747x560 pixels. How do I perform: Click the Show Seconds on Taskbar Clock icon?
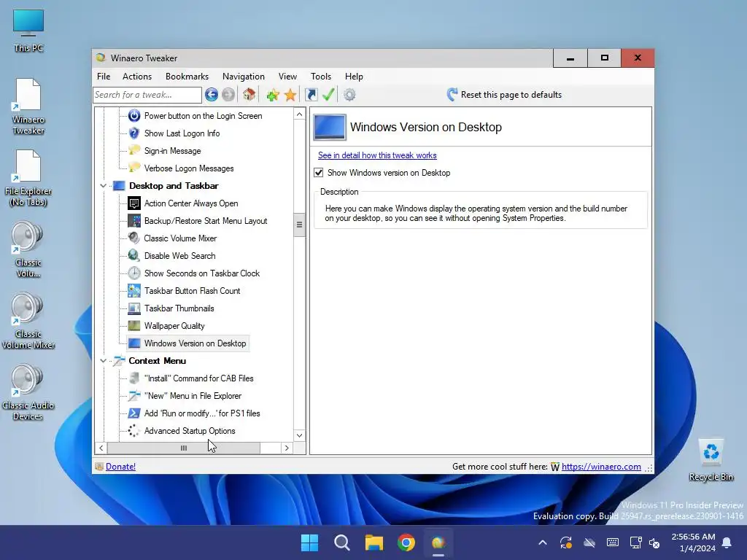pyautogui.click(x=134, y=273)
